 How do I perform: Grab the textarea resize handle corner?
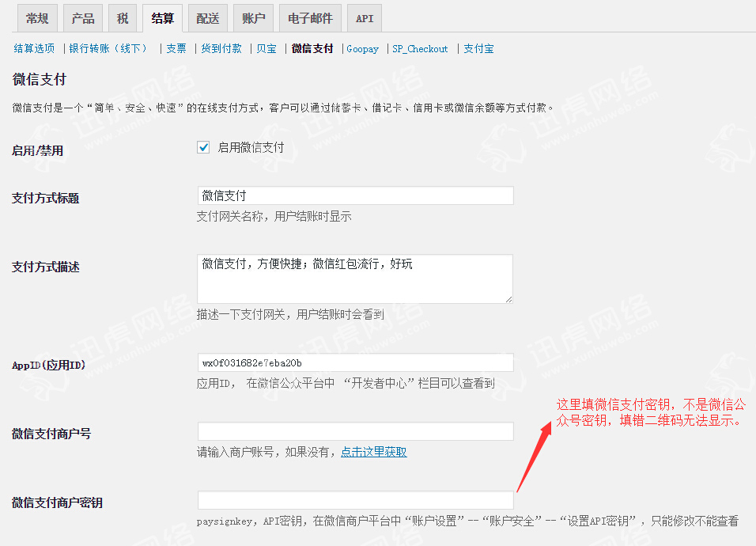pyautogui.click(x=508, y=299)
